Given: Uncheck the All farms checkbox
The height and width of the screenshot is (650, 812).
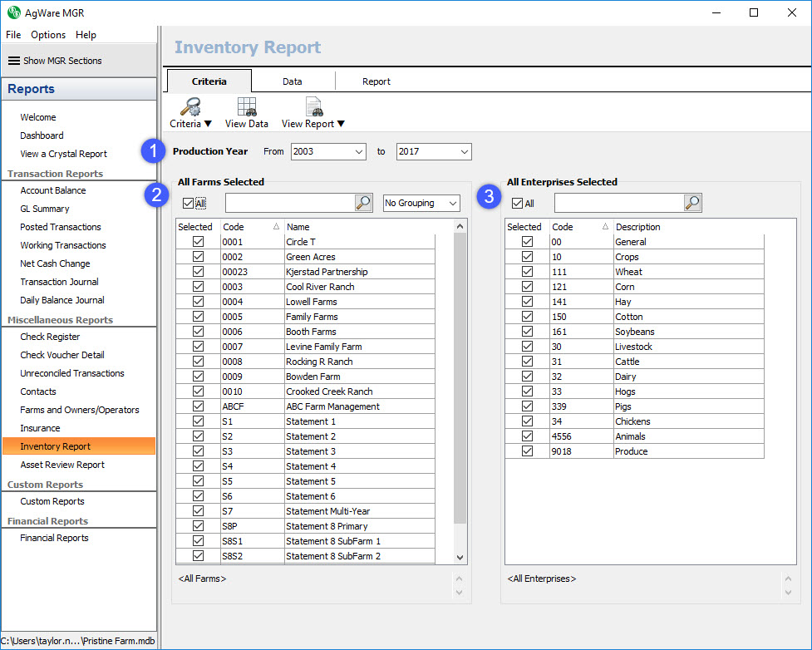Looking at the screenshot, I should [187, 203].
